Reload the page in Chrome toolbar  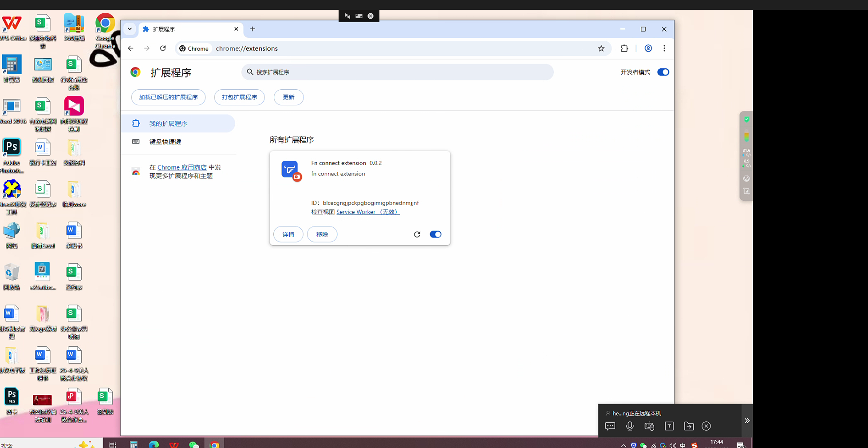[163, 48]
